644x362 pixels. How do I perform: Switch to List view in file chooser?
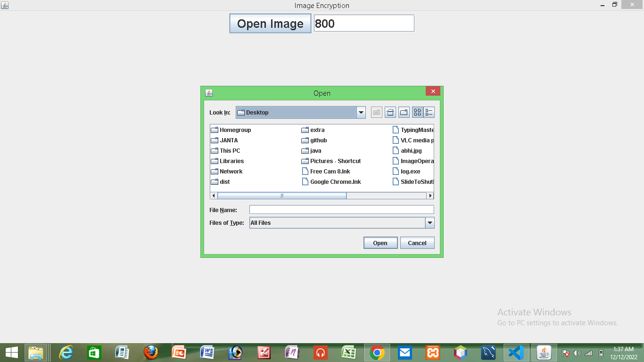click(x=418, y=112)
